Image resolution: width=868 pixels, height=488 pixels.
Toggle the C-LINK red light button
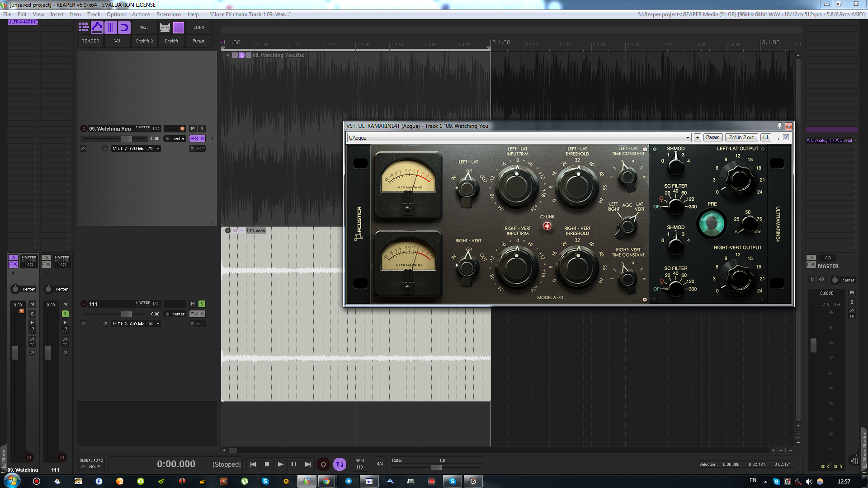[x=547, y=226]
